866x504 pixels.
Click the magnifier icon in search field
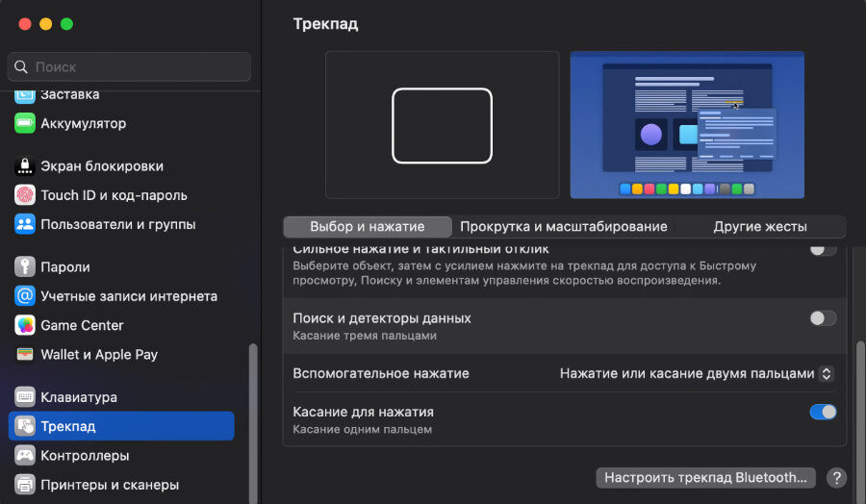tap(21, 66)
